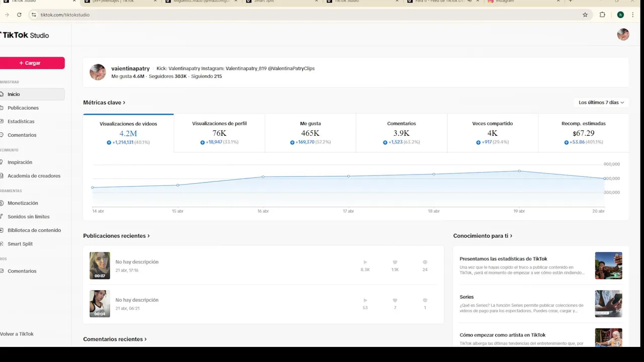Click the address bar URL
The height and width of the screenshot is (362, 644).
click(x=65, y=15)
